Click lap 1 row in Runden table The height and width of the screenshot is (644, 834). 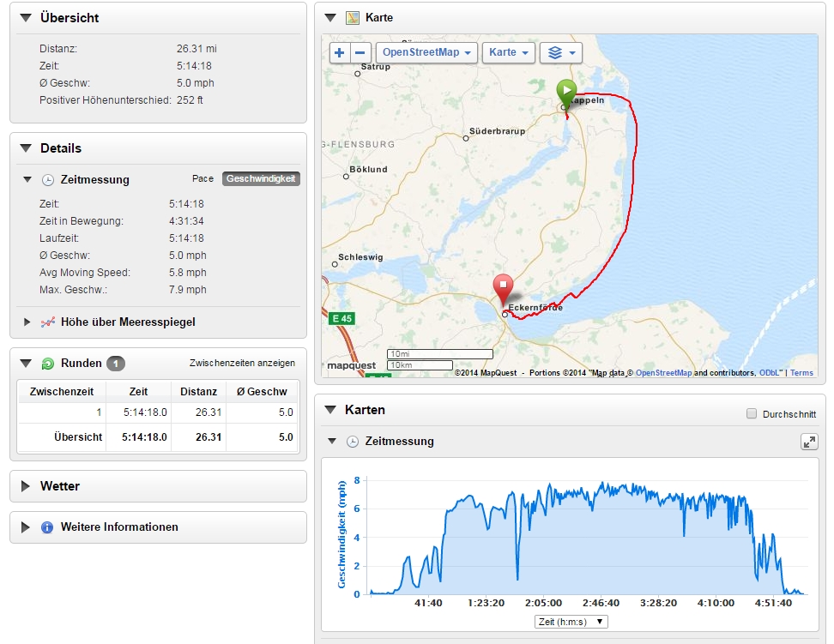click(x=158, y=412)
